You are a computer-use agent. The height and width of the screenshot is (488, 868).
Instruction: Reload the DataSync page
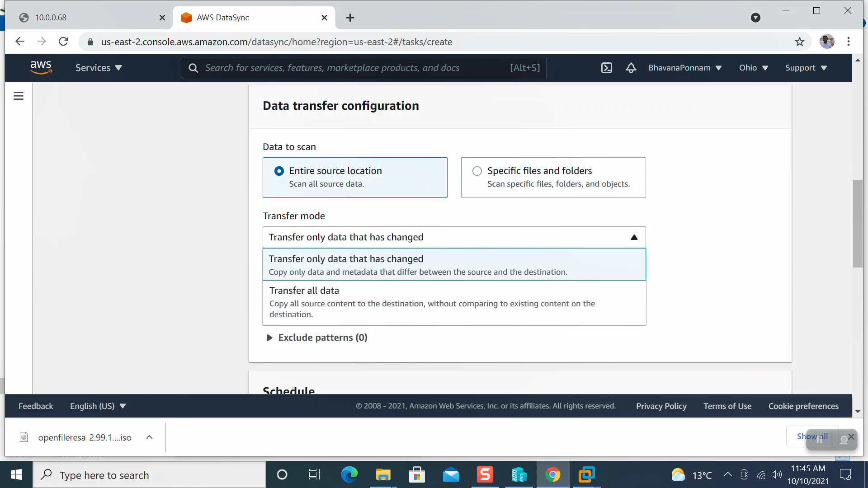63,41
